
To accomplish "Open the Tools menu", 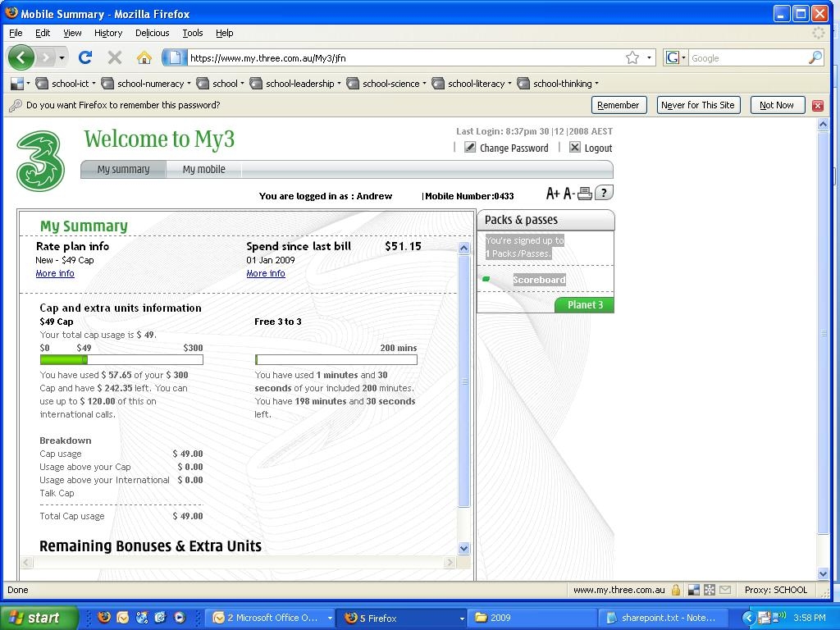I will 192,33.
